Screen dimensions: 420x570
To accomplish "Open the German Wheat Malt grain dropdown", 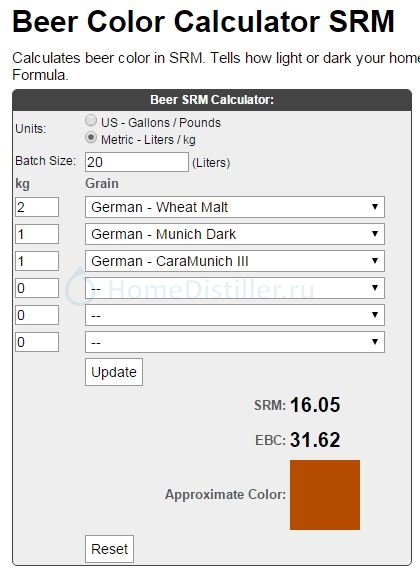I will [235, 207].
